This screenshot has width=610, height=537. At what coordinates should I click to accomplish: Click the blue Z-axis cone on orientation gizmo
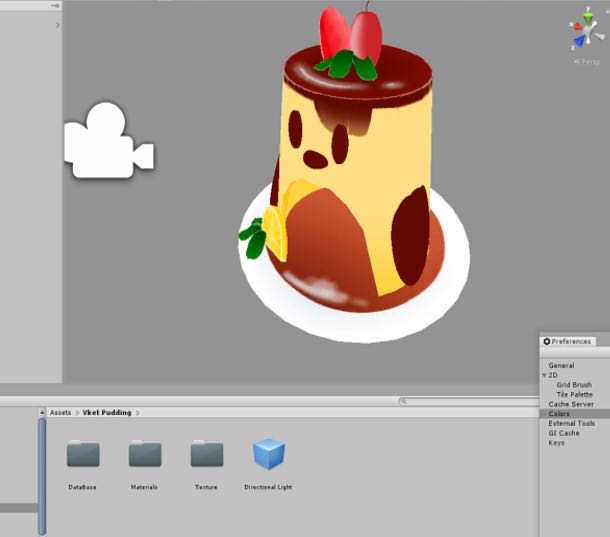click(x=579, y=40)
